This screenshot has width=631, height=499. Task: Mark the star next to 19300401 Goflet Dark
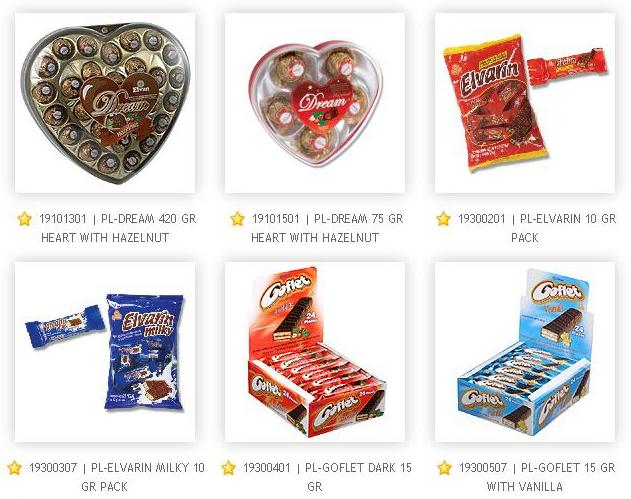coord(228,468)
